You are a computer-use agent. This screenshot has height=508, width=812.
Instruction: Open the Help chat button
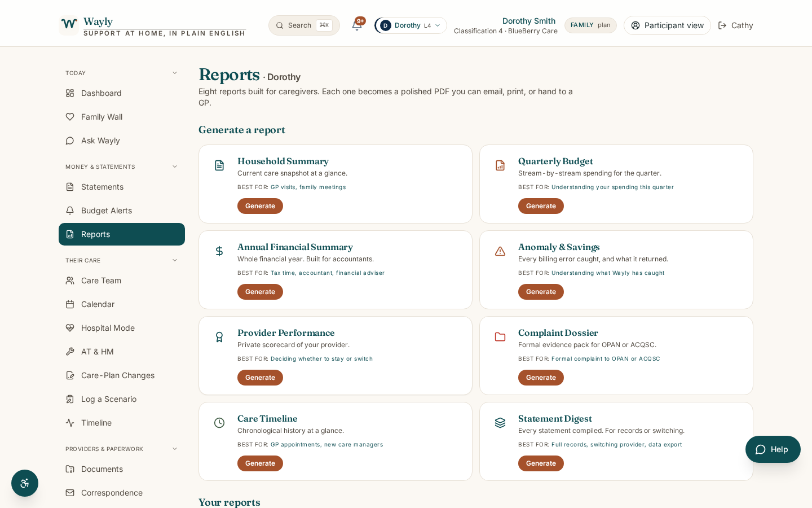pyautogui.click(x=773, y=449)
